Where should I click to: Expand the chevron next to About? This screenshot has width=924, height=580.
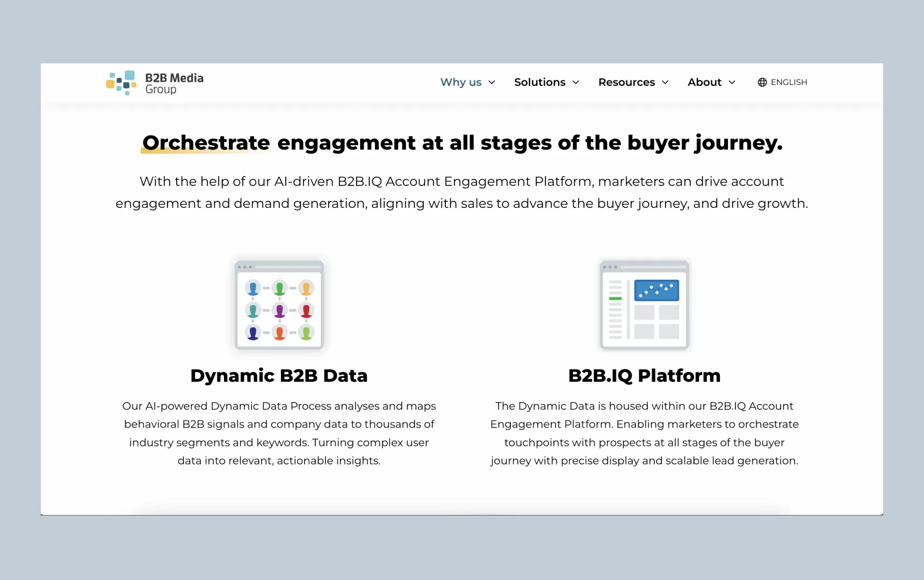732,82
